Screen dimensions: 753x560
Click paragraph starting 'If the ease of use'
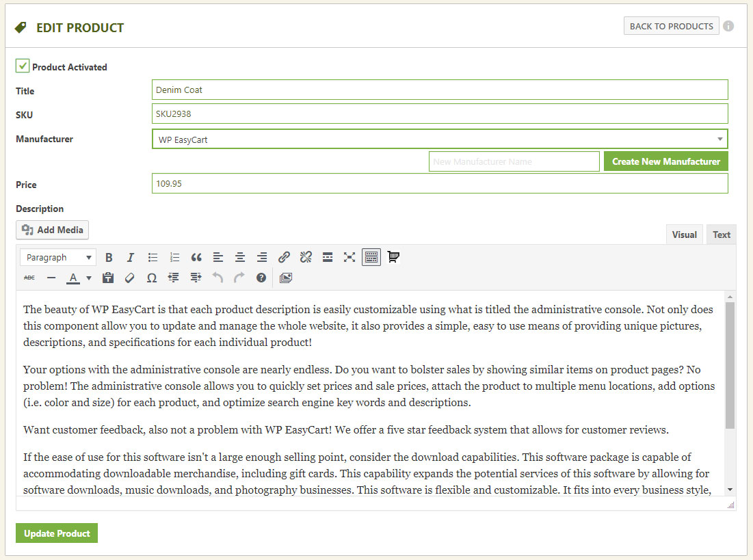pos(367,473)
